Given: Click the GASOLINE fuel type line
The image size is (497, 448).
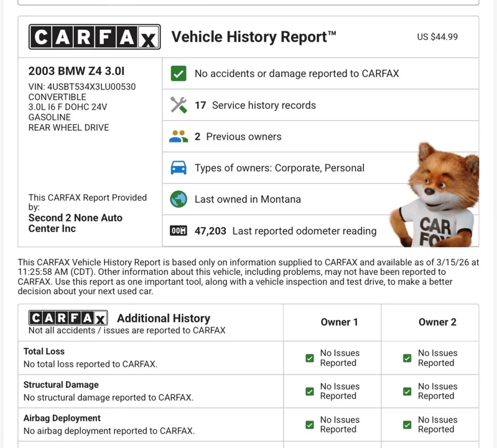Looking at the screenshot, I should [x=50, y=118].
